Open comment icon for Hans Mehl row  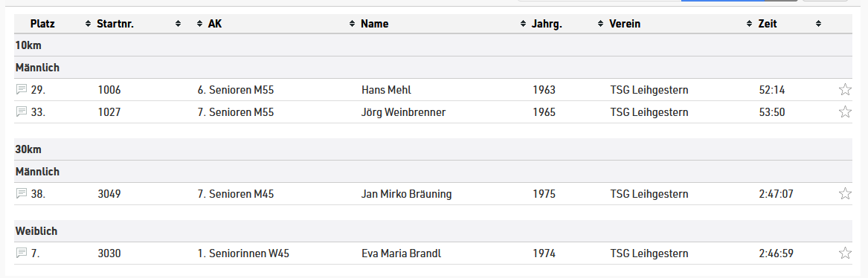point(22,89)
